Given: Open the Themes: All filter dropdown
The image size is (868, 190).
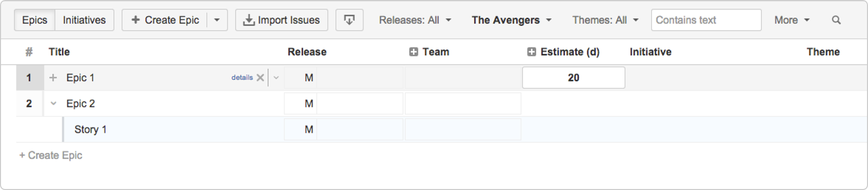Looking at the screenshot, I should (606, 20).
